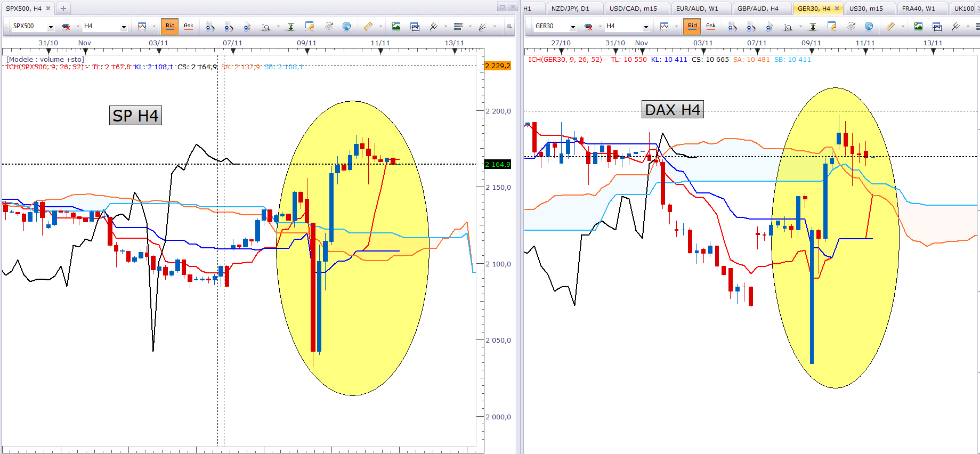Viewport: 980px width, 454px height.
Task: Click the green 2 164,9 current price label
Action: (x=498, y=164)
